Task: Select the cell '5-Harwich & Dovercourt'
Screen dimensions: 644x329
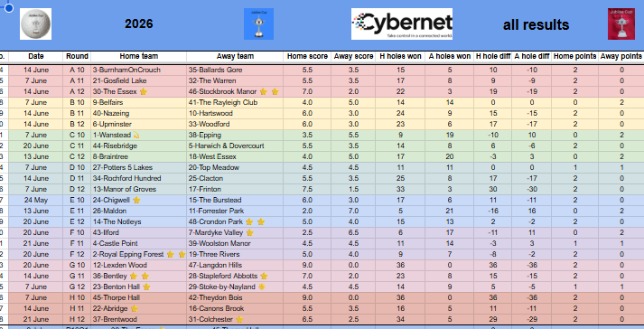Action: (235, 146)
